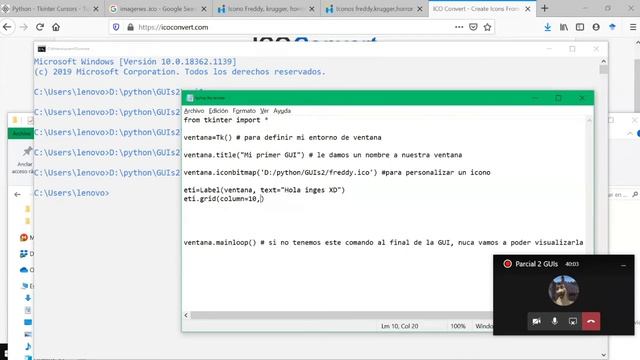Image resolution: width=640 pixels, height=360 pixels.
Task: Click the C:\Users\lenovo> prompt line
Action: pyautogui.click(x=71, y=193)
